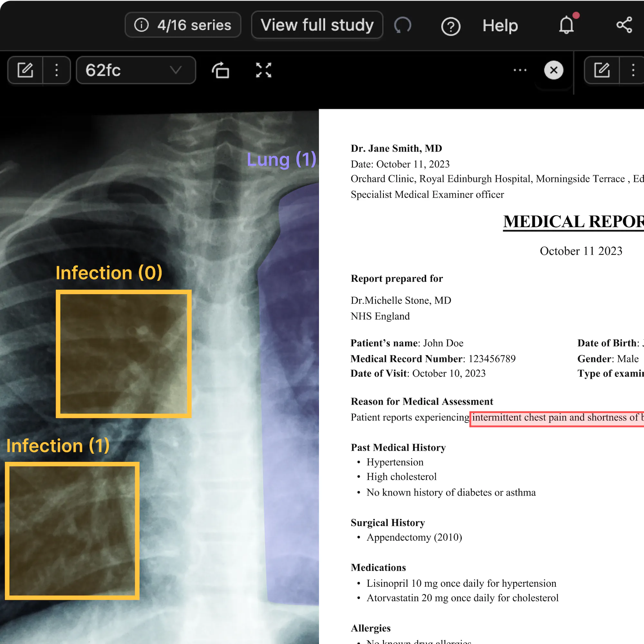Click 'Atorvastatin 20 mg once daily' entry
This screenshot has width=644, height=644.
(462, 598)
